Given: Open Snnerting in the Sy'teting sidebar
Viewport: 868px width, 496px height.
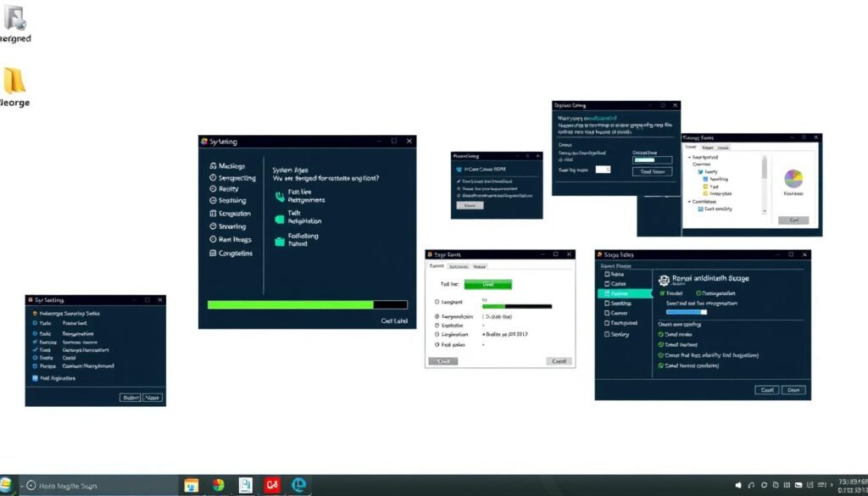Looking at the screenshot, I should 227,226.
